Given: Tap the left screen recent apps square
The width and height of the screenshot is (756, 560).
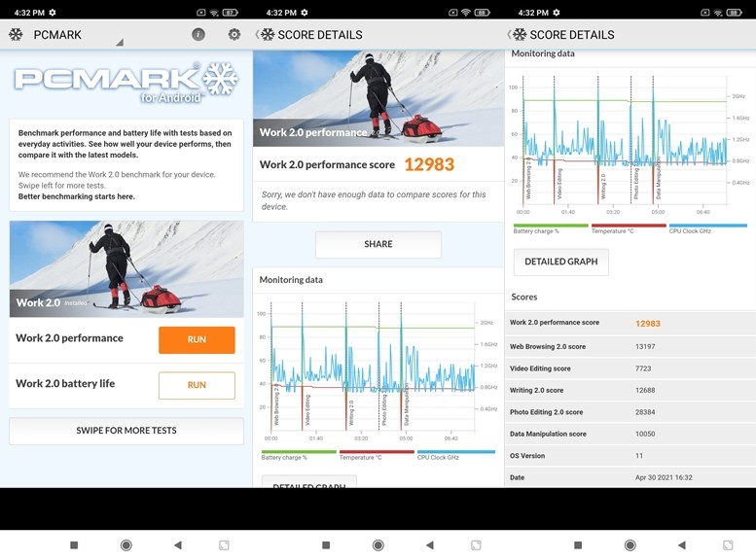Looking at the screenshot, I should (74, 545).
